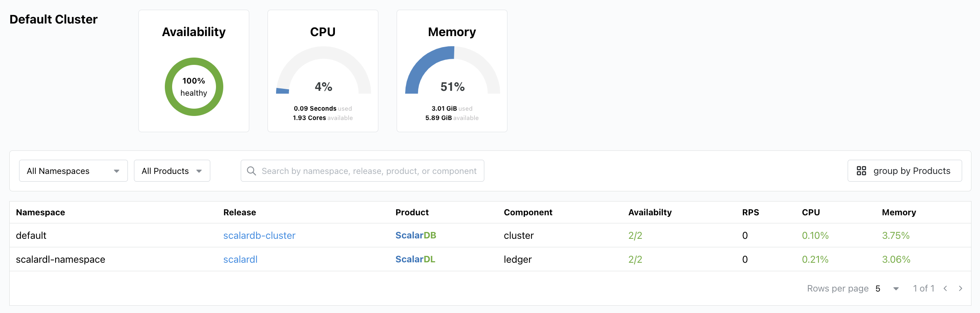Click the Memory column header
The image size is (980, 313).
pos(898,212)
